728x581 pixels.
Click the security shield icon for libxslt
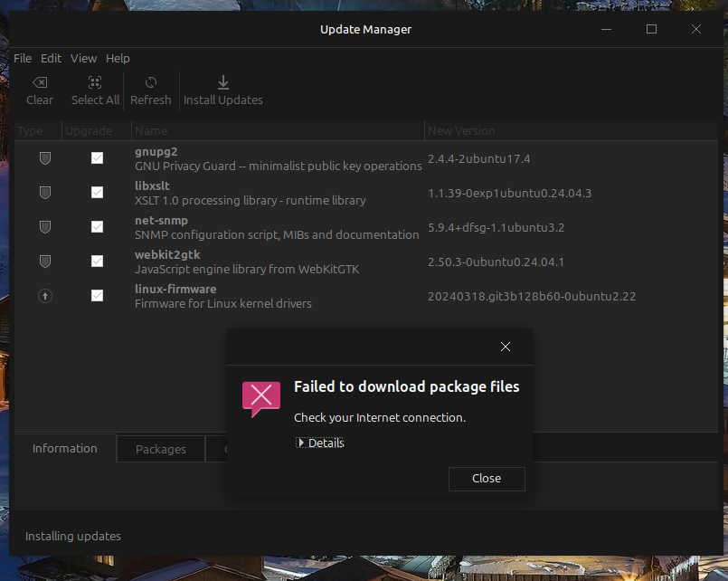45,193
